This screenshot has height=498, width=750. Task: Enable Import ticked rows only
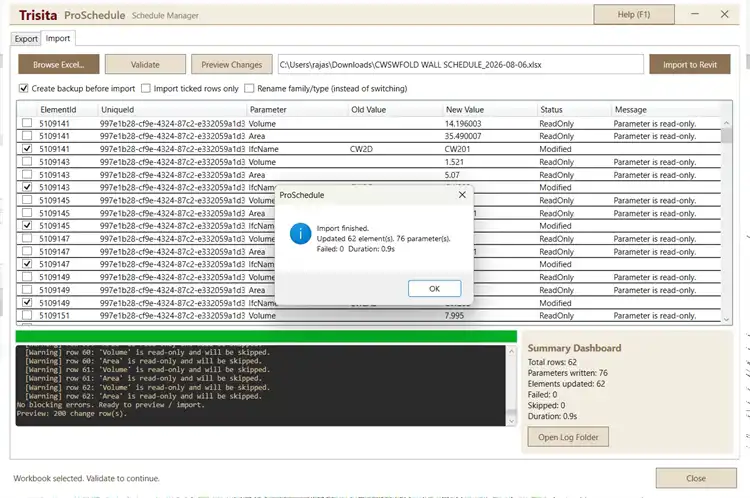pyautogui.click(x=146, y=89)
